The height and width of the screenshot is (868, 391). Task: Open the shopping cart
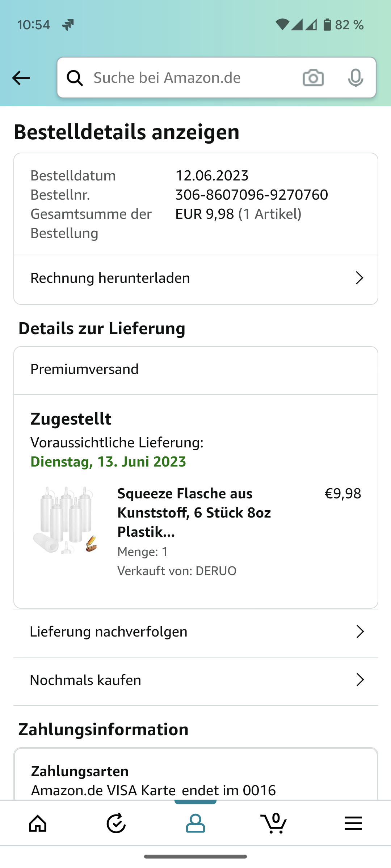(274, 824)
